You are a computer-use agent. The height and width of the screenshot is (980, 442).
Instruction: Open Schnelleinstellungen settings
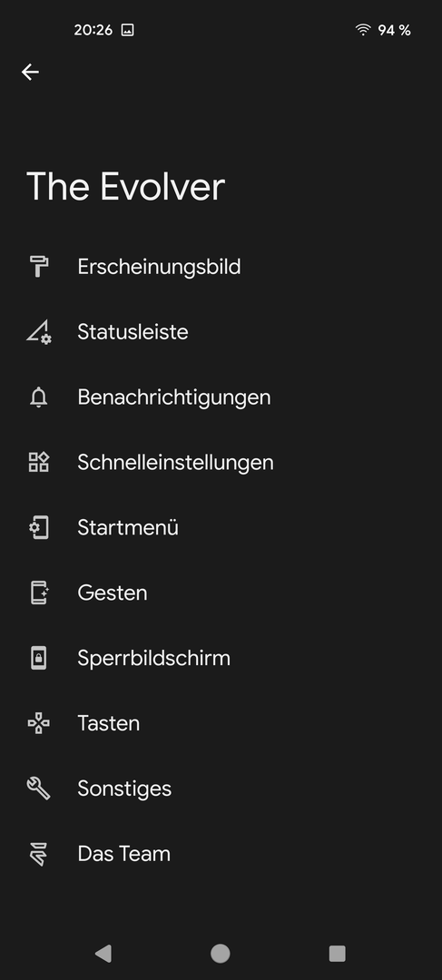coord(221,463)
